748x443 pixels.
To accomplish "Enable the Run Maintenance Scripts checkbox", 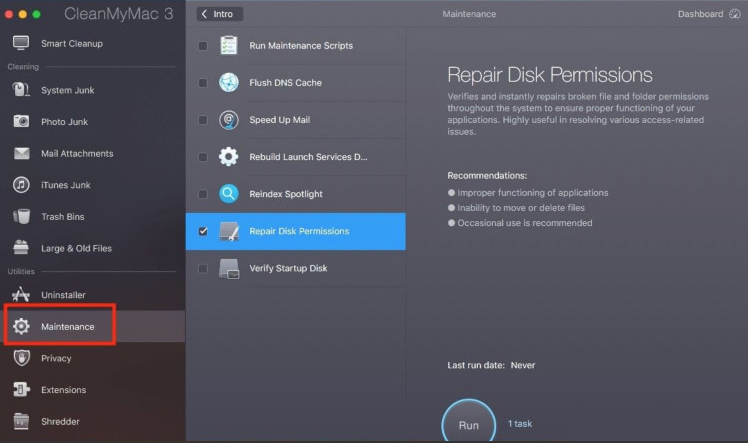I will pyautogui.click(x=204, y=46).
